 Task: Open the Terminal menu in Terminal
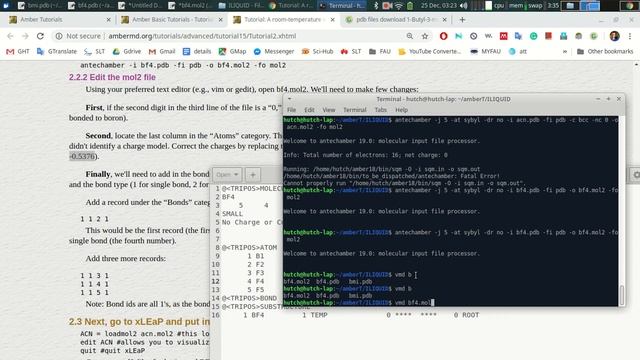[x=355, y=110]
